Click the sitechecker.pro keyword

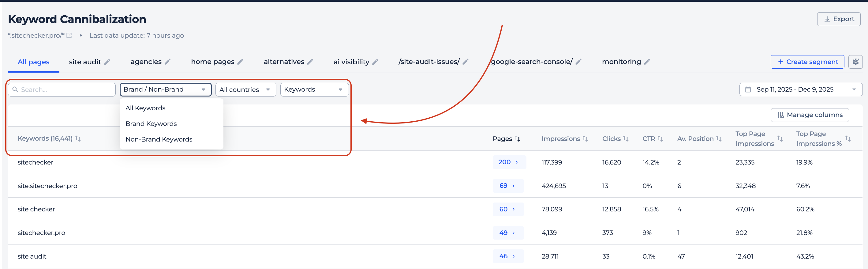(41, 233)
